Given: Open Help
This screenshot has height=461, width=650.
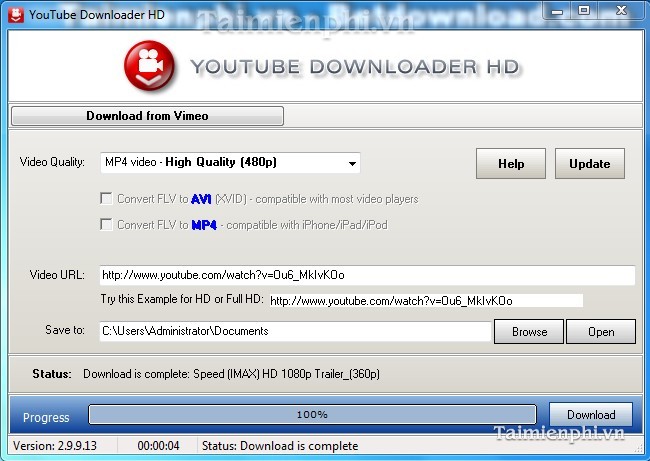Looking at the screenshot, I should pos(511,164).
